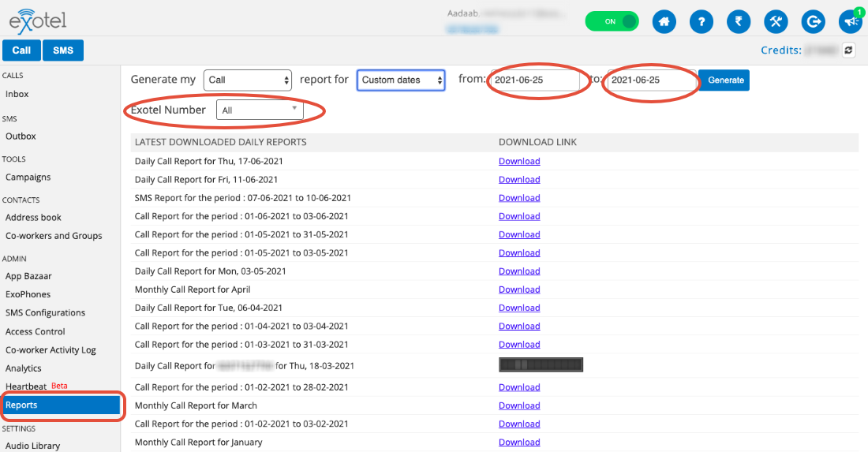Expand the Exotel Number All dropdown
868x452 pixels.
(260, 110)
